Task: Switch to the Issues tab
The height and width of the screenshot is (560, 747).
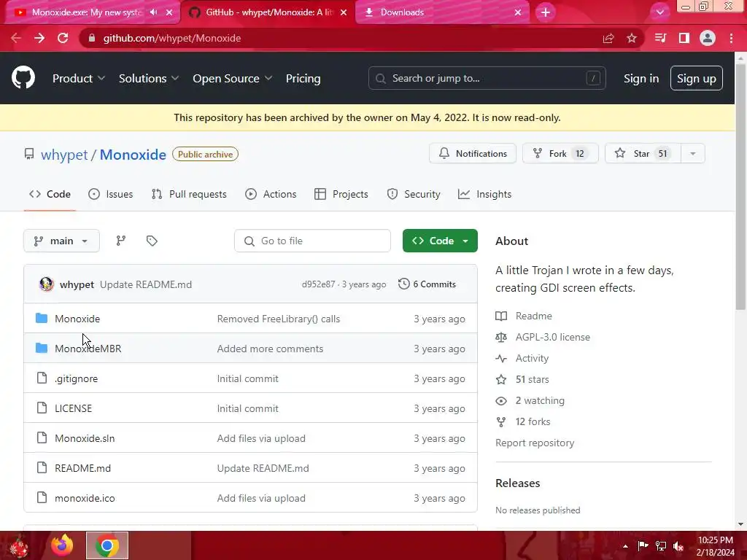Action: click(111, 194)
